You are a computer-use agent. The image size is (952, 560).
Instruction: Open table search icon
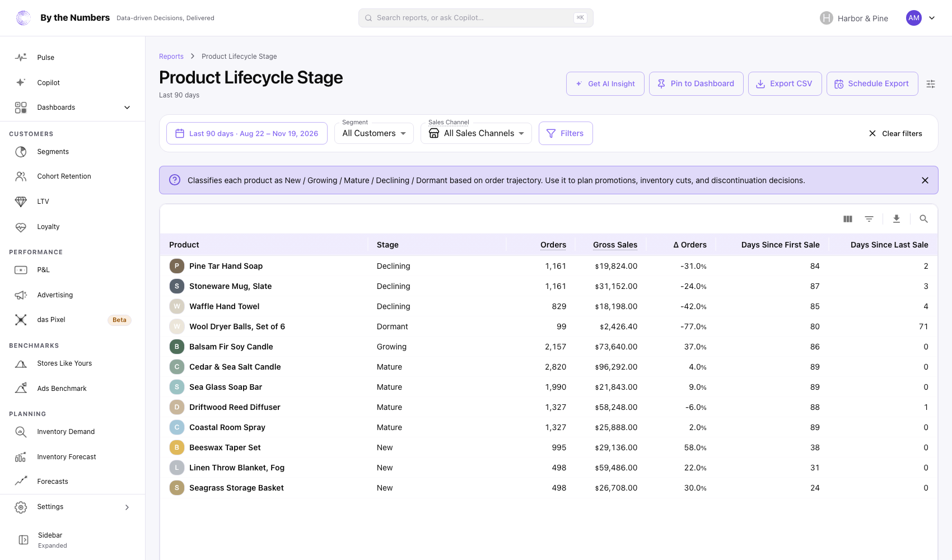(924, 219)
